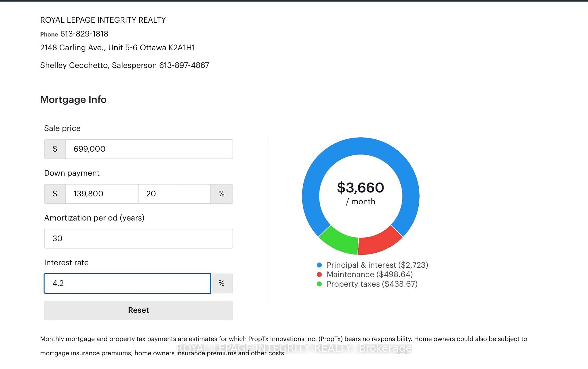Click the Interest rate field showing 4.2
The image size is (588, 369).
pyautogui.click(x=127, y=283)
